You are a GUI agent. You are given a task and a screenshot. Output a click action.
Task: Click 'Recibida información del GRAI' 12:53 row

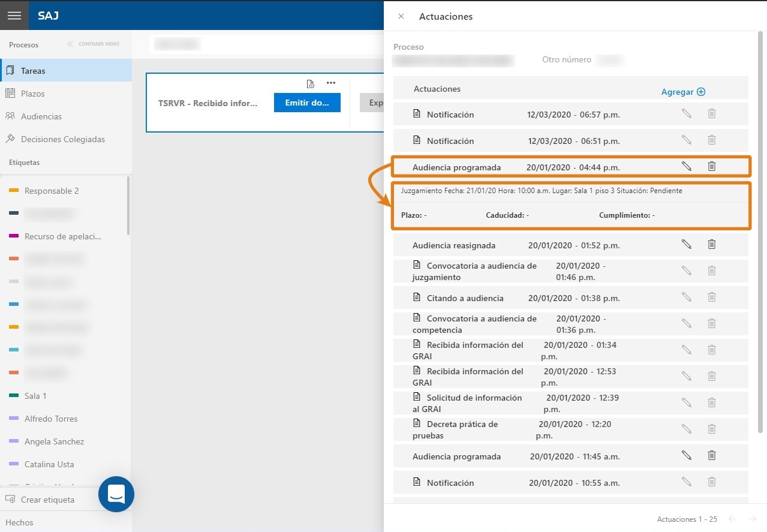tap(571, 377)
